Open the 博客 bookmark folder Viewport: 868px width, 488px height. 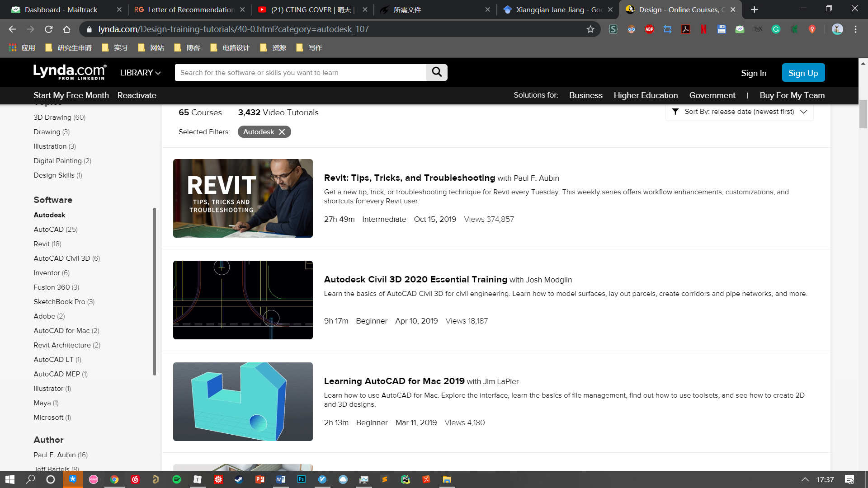(x=187, y=48)
